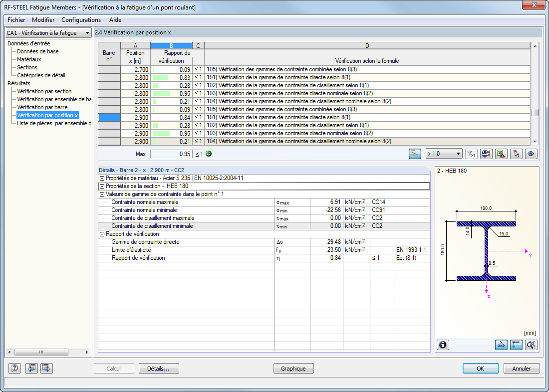
Task: Click the pick member in graphic cursor icon
Action: (x=516, y=154)
